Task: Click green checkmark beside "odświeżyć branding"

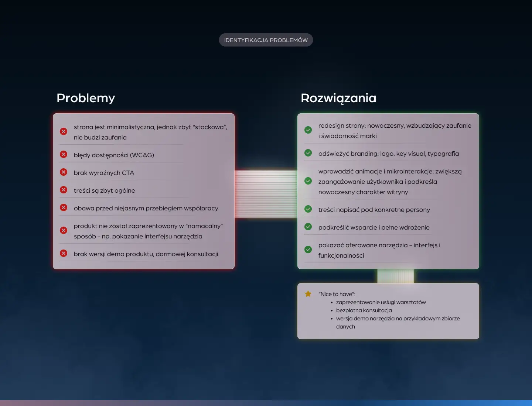Action: coord(308,153)
